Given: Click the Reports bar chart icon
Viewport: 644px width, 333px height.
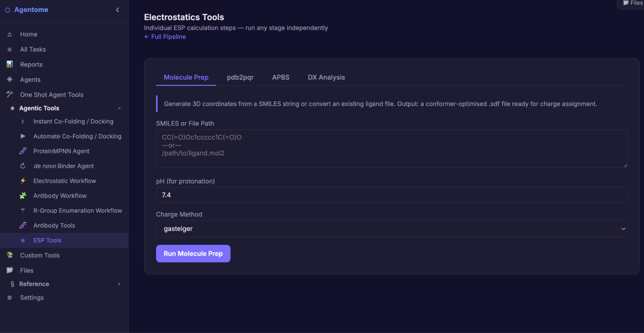Looking at the screenshot, I should (x=10, y=64).
